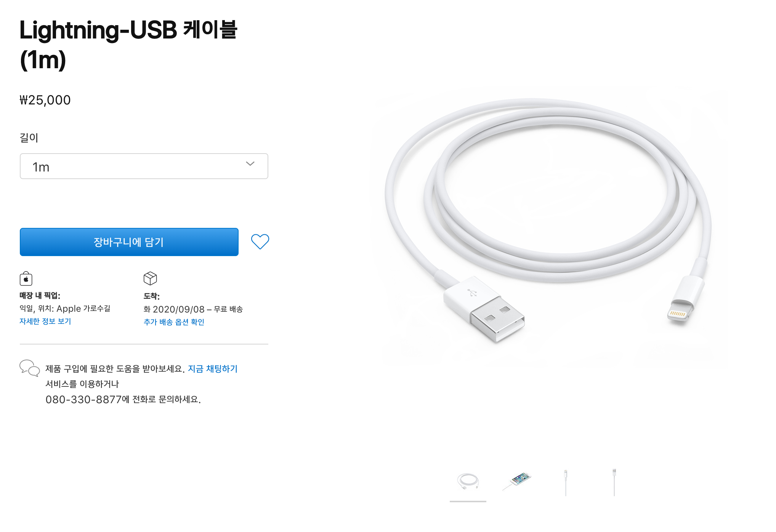Click the Lightning-USB 케이블 product title
Screen dimensions: 776x532
pyautogui.click(x=128, y=45)
